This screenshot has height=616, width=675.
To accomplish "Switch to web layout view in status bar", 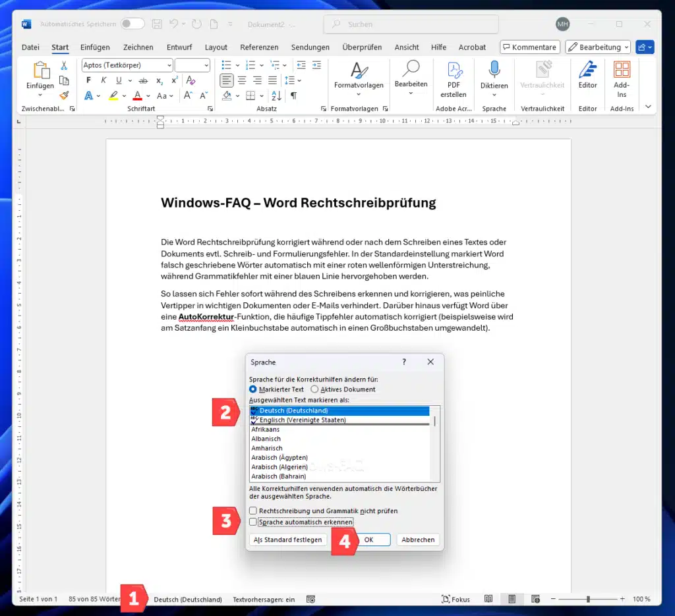I will coord(535,599).
